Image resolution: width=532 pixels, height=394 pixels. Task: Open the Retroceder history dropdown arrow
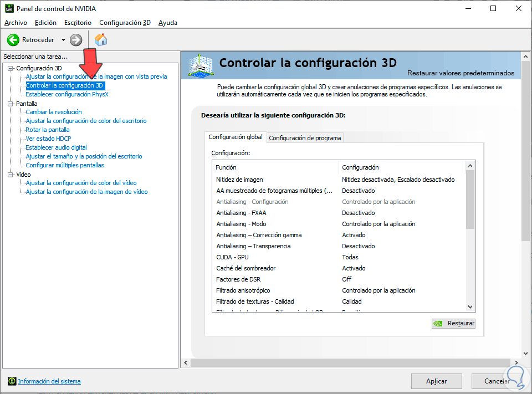click(63, 40)
